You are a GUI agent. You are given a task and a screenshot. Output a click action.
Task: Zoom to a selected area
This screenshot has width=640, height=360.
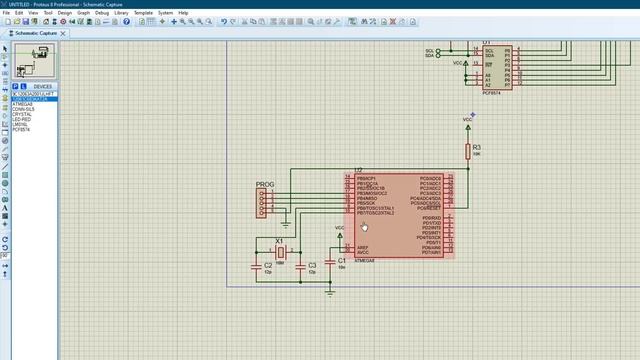click(209, 22)
